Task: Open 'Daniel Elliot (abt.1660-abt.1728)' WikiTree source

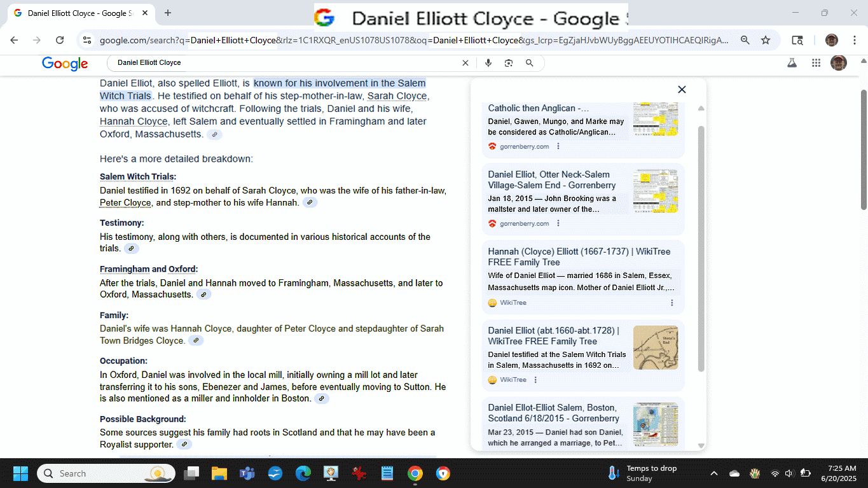Action: (553, 336)
